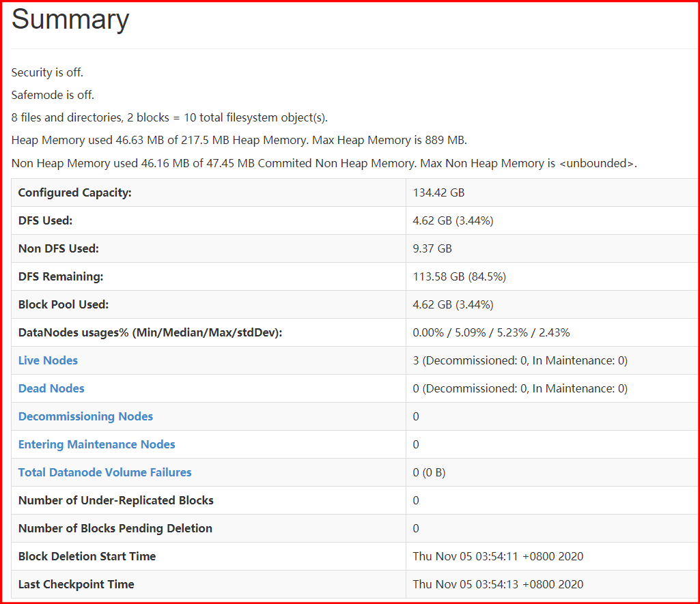Screen dimensions: 700x604
Task: Open the Total Datanode Volume Failures link
Action: [104, 472]
